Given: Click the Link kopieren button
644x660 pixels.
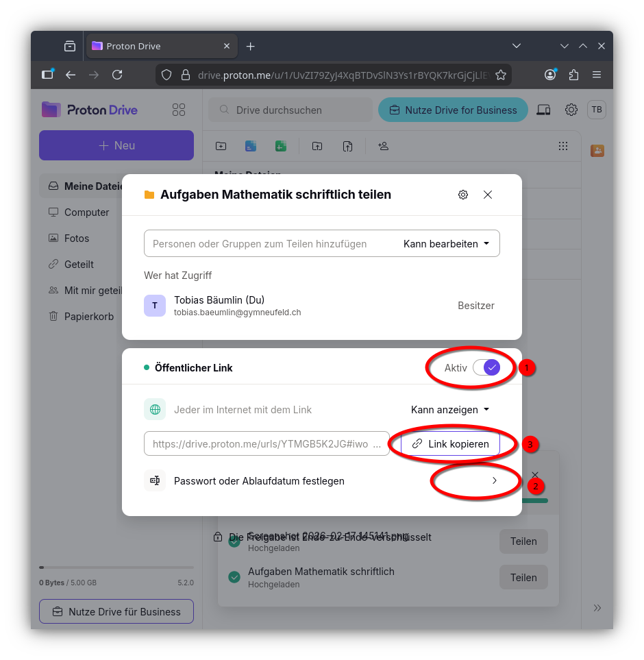Looking at the screenshot, I should coord(450,444).
